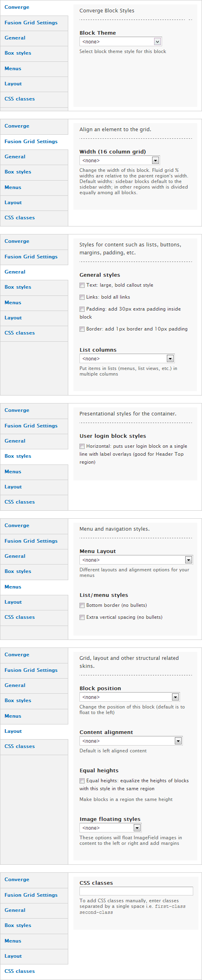Screen dimensions: 202x980
Task: Enable Extra vertical spacing (no bullets)
Action: tap(82, 618)
